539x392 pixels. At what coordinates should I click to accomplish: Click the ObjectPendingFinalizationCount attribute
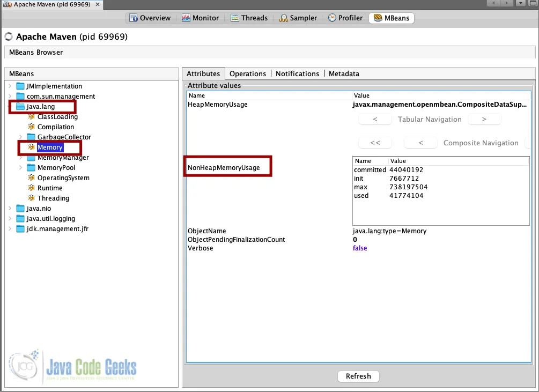pos(236,240)
